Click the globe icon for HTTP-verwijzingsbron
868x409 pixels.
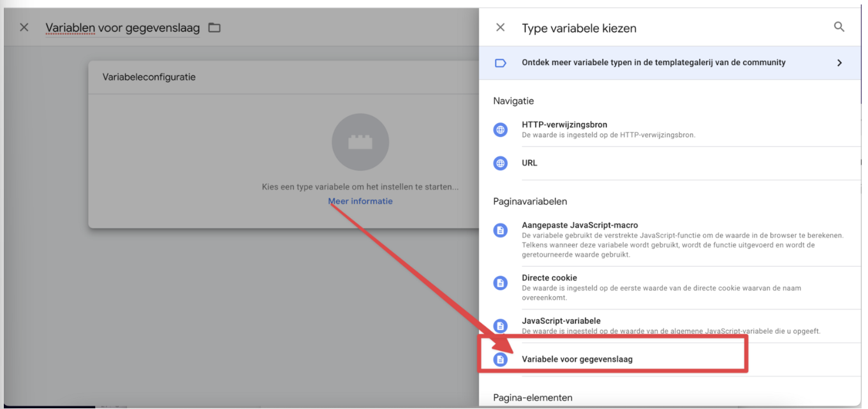click(x=501, y=130)
